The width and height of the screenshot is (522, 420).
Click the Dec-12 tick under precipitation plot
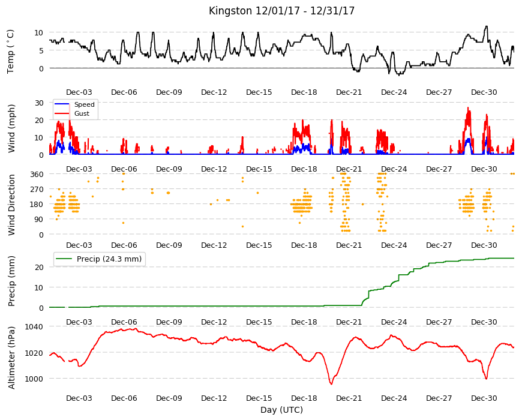[214, 322]
